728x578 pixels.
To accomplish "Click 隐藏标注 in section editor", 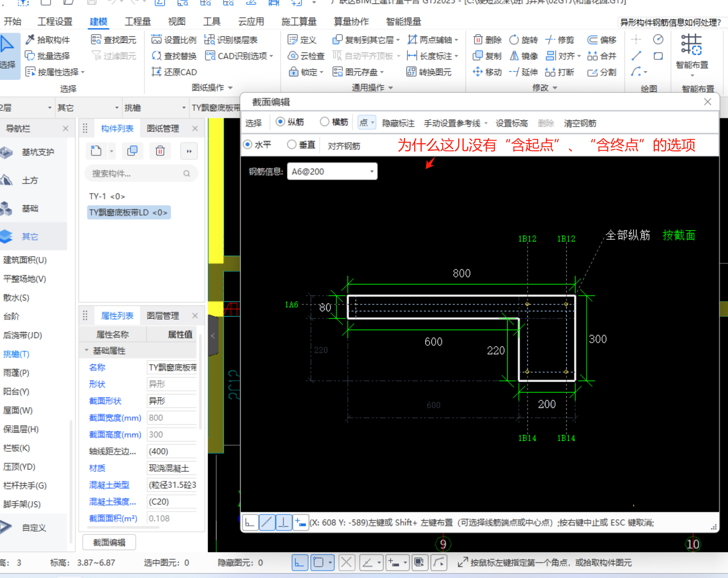I will pos(398,123).
